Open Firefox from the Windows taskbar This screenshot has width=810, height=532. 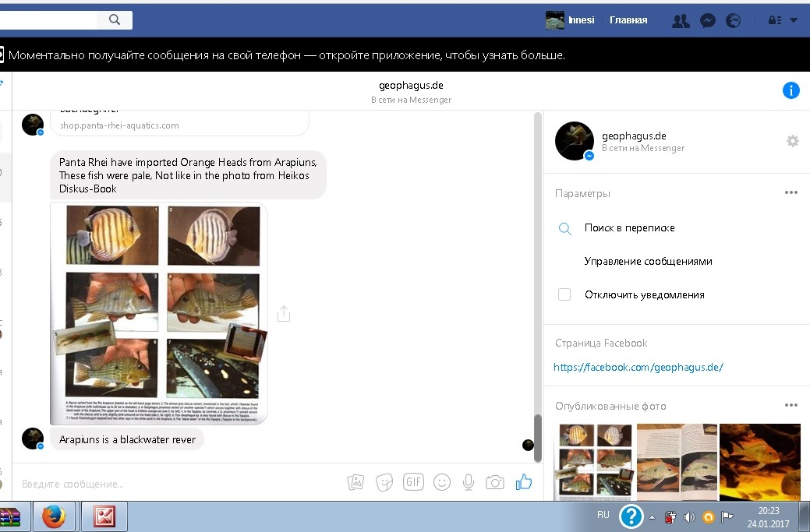tap(54, 516)
